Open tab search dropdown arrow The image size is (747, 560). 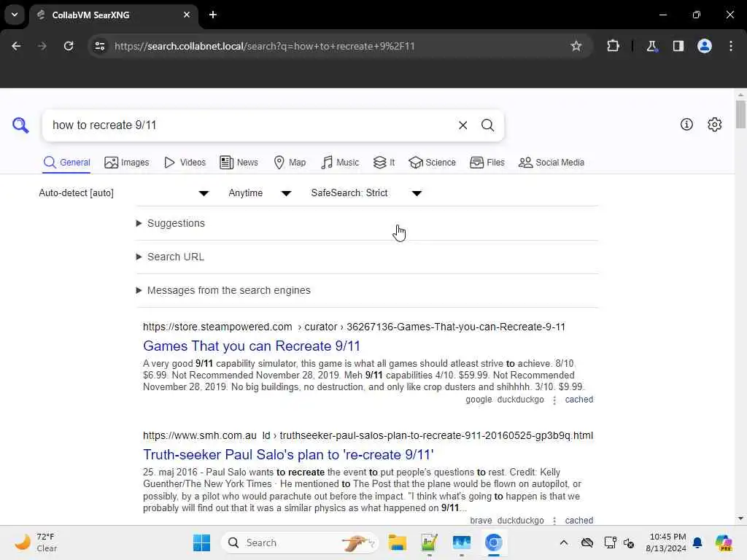[x=15, y=15]
